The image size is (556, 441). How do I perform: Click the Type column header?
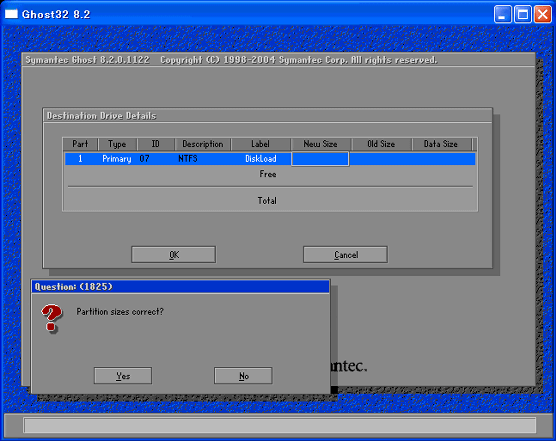[x=117, y=144]
